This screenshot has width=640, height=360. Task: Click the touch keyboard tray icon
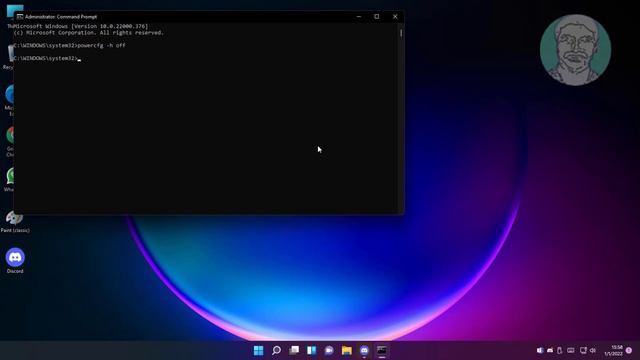[x=571, y=350]
